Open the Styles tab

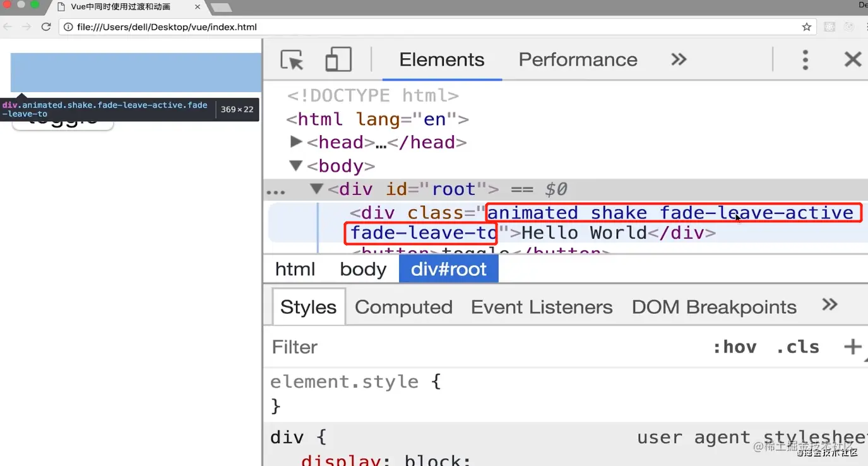(309, 307)
